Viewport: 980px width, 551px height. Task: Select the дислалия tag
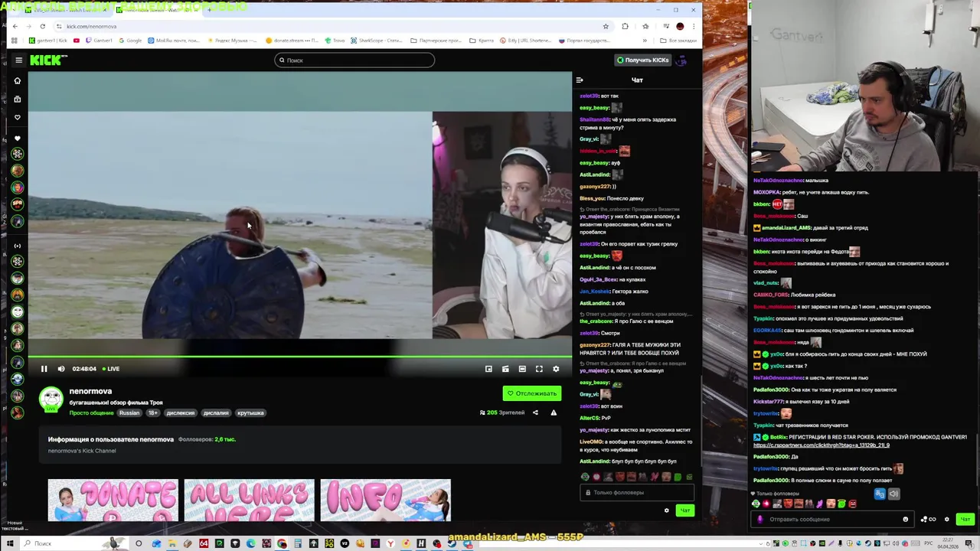pyautogui.click(x=216, y=412)
